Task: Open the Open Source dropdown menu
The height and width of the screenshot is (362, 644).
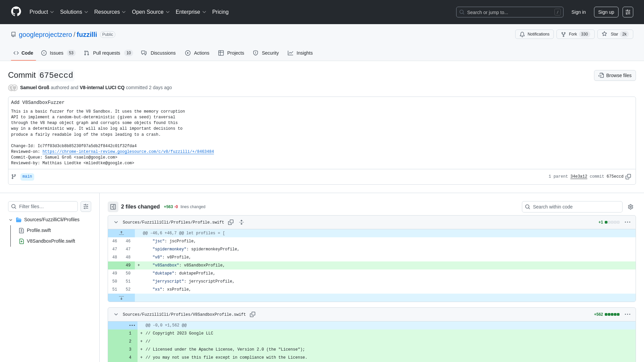Action: (x=151, y=12)
